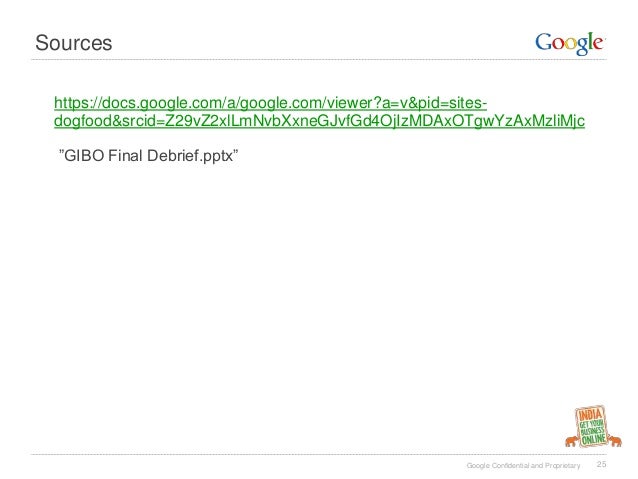Click the blue capital G of the Google logo
Viewport: 638px width, 479px height.
coord(543,42)
